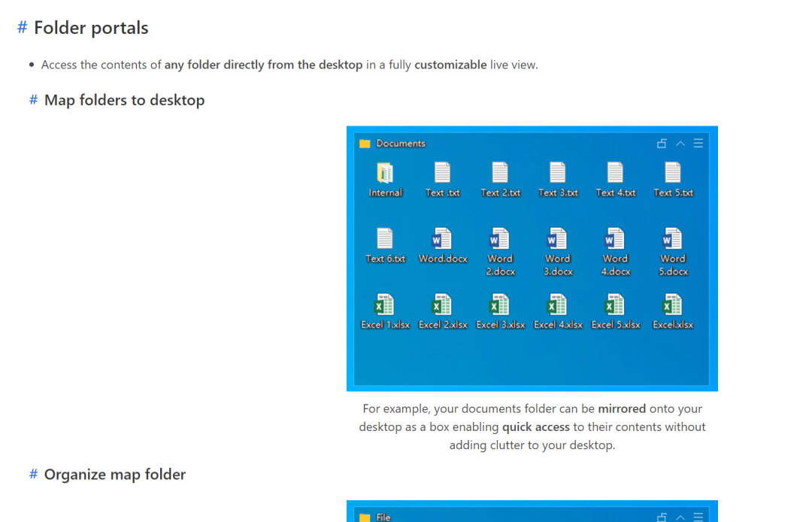812x522 pixels.
Task: Click the Folder portals heading anchor hash
Action: pos(22,27)
